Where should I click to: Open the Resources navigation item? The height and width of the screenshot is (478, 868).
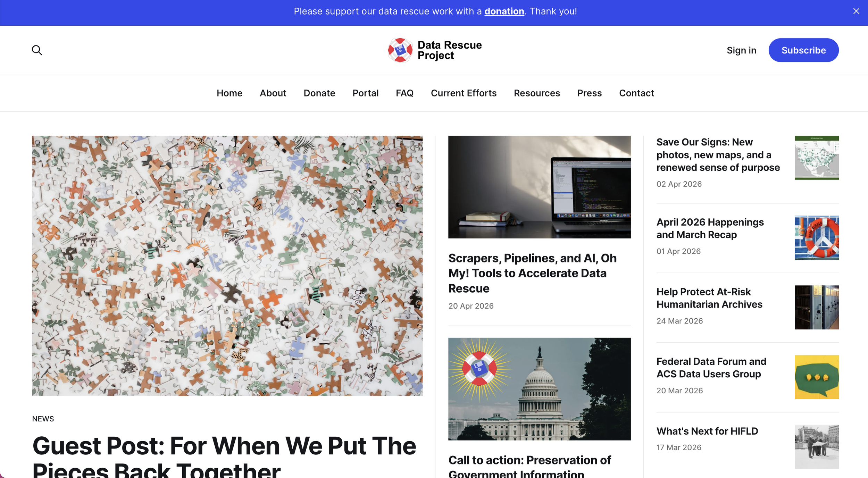[537, 93]
